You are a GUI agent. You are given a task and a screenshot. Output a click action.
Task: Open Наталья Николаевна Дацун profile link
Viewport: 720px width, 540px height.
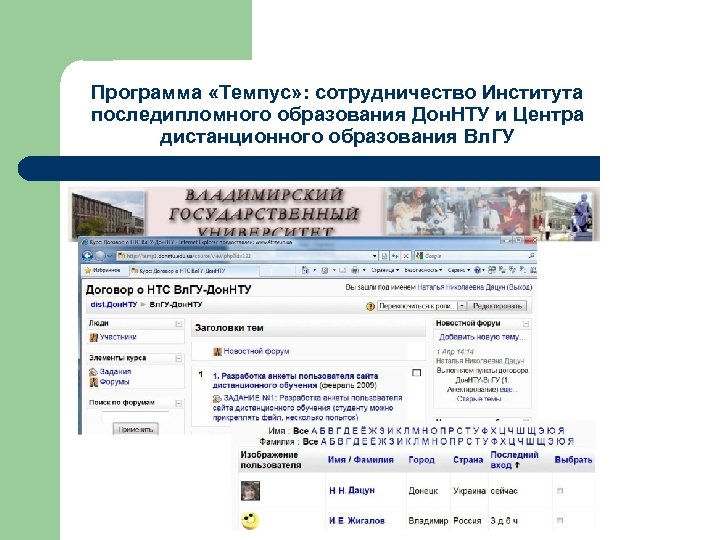[461, 287]
